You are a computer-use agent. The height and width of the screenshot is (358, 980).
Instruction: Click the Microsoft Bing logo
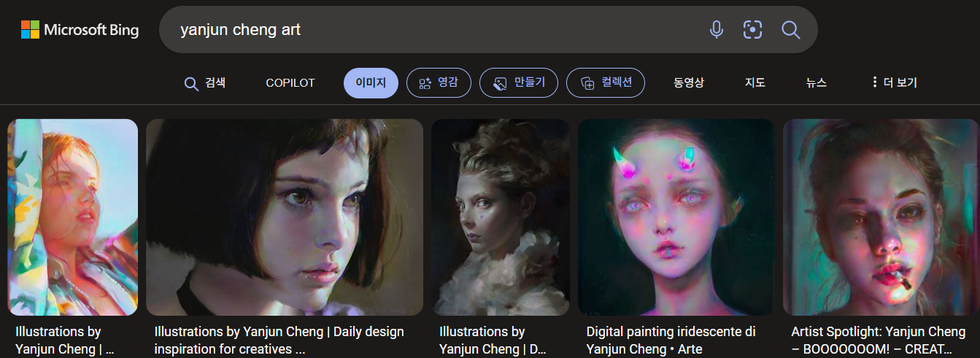pos(80,29)
